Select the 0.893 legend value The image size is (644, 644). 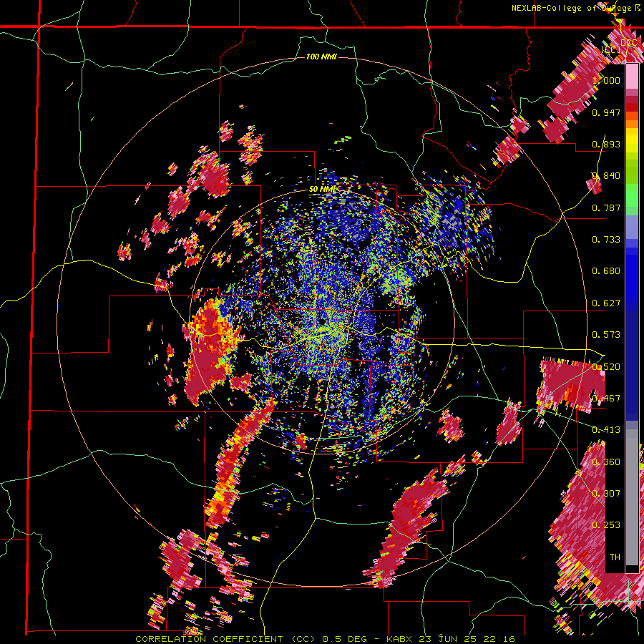606,144
